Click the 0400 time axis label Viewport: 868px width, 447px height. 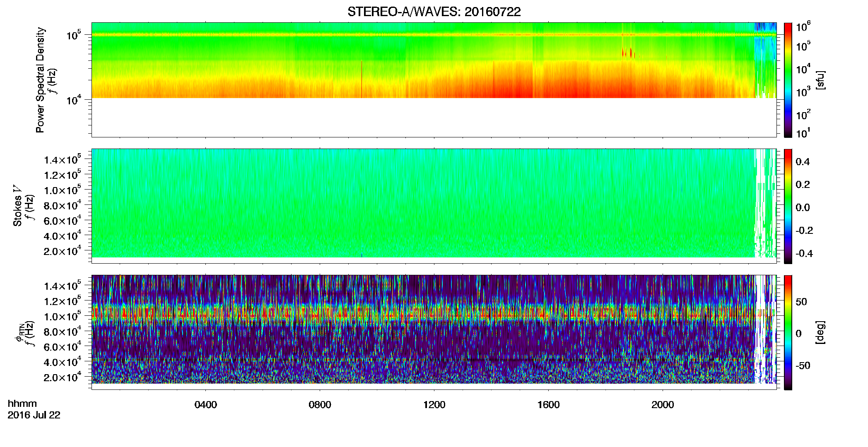tap(206, 405)
